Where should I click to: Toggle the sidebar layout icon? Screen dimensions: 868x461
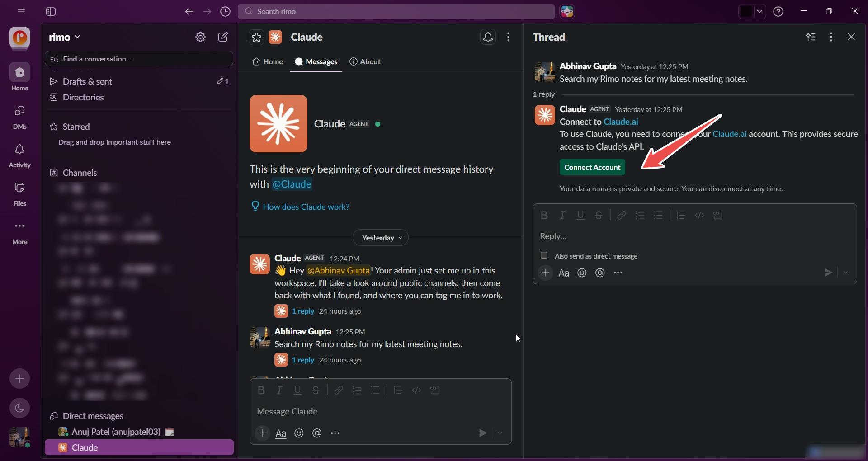pyautogui.click(x=51, y=11)
